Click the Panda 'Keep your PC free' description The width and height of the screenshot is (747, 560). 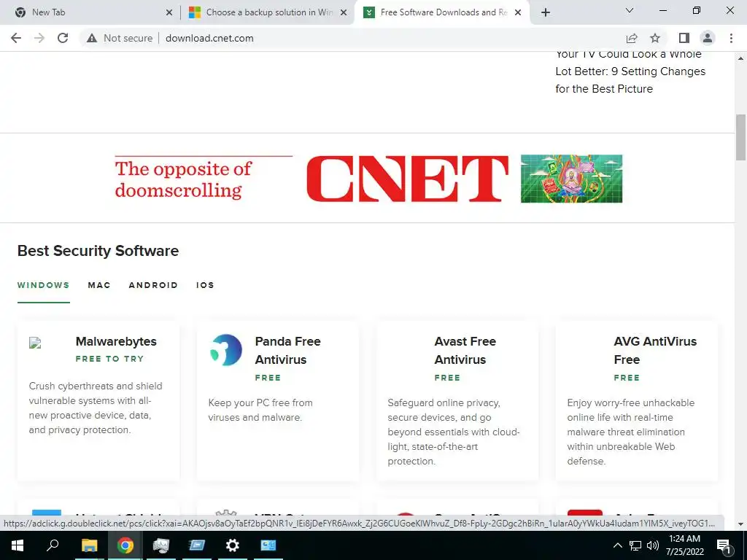tap(260, 410)
